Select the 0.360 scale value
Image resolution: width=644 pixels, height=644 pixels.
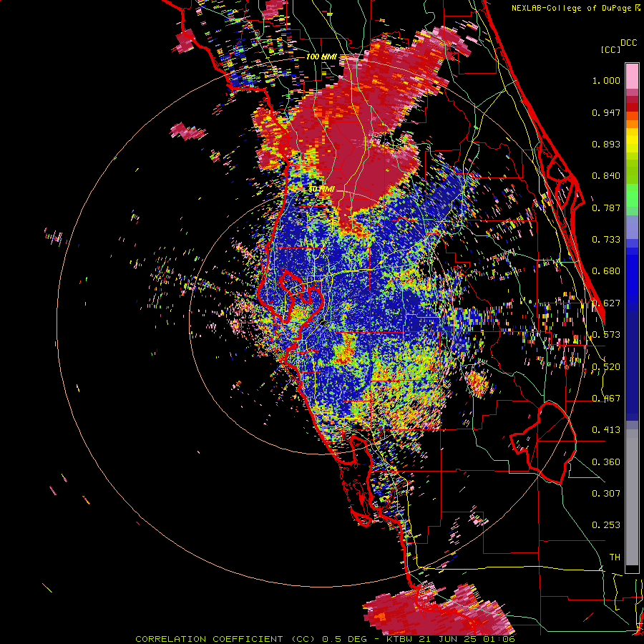(606, 462)
